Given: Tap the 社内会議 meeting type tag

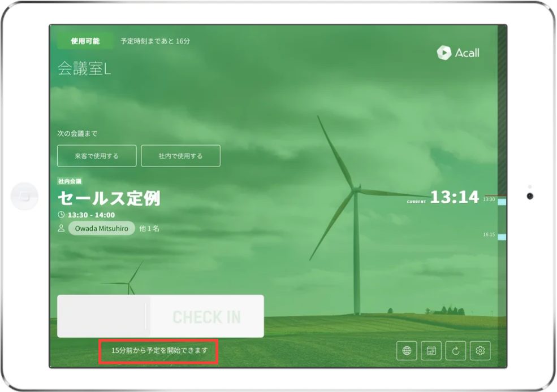Looking at the screenshot, I should pyautogui.click(x=70, y=182).
